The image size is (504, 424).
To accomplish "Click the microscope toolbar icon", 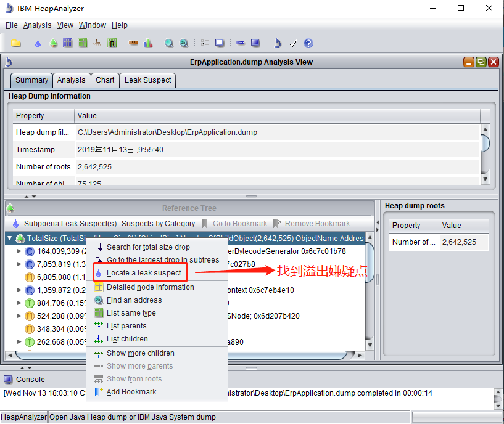I will (278, 43).
